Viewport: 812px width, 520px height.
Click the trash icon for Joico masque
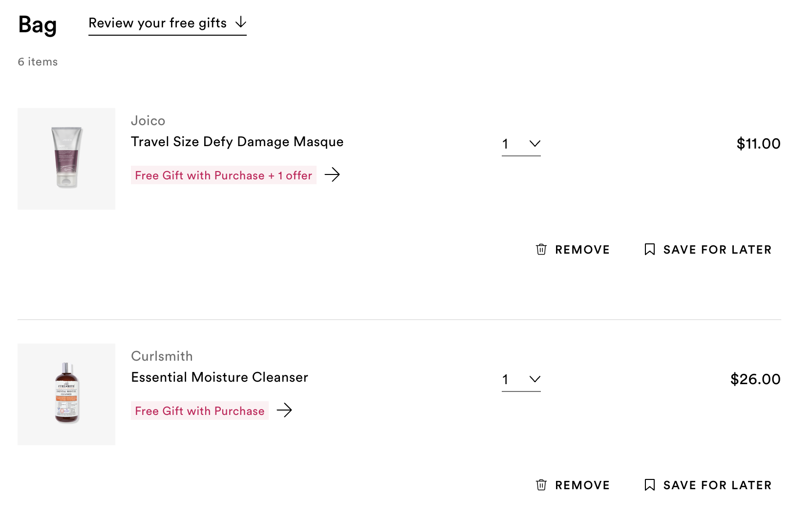click(x=541, y=249)
